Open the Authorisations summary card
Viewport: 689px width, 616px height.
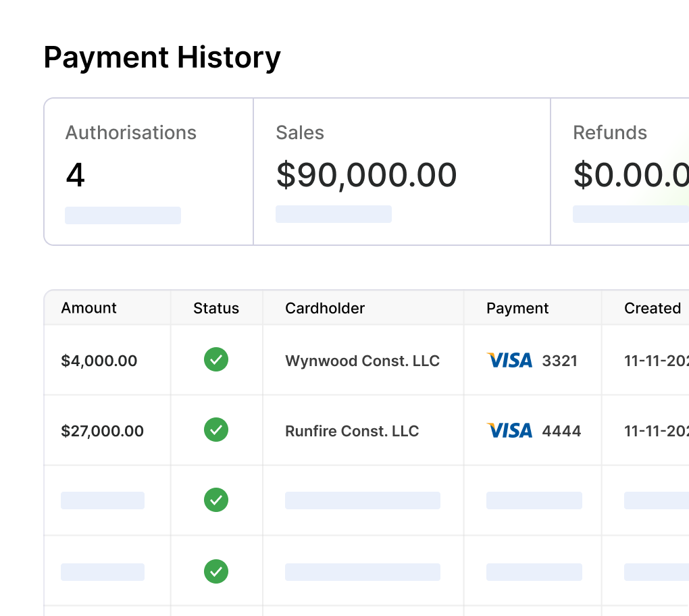click(149, 172)
